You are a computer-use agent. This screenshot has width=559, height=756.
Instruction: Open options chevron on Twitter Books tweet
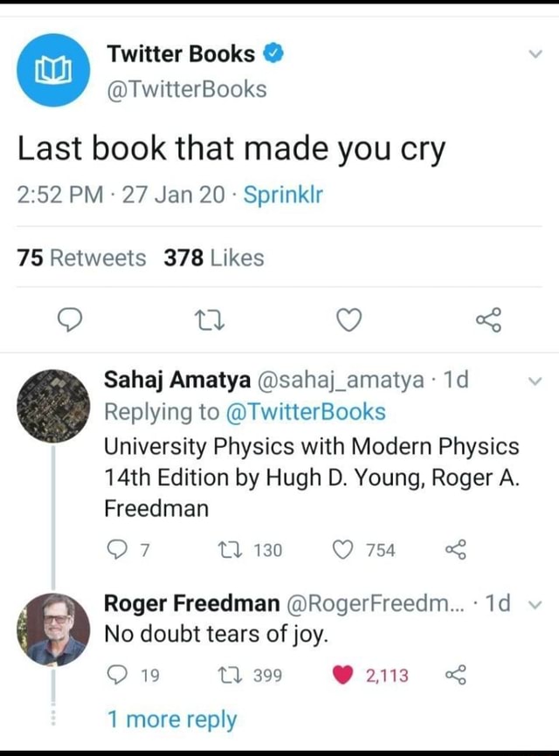535,53
